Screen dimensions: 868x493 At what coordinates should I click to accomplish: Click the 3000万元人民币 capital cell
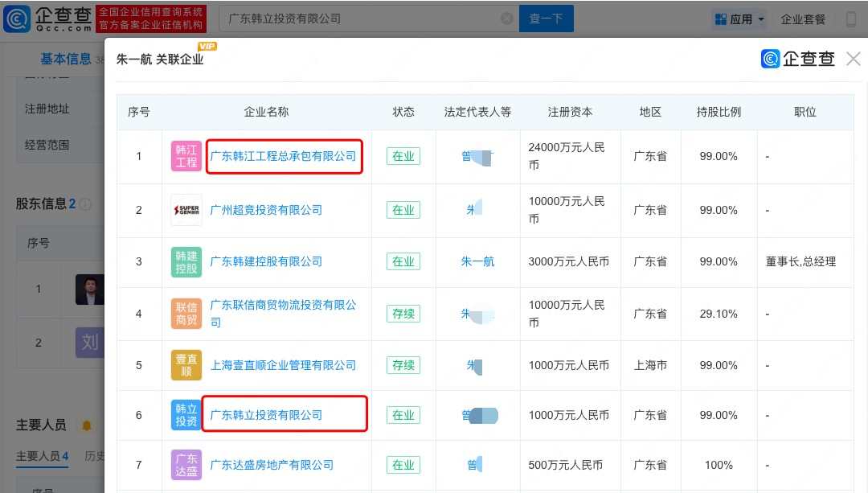point(568,261)
